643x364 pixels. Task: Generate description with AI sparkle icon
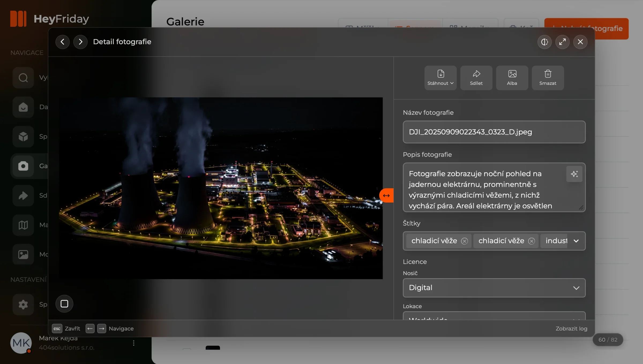(574, 174)
